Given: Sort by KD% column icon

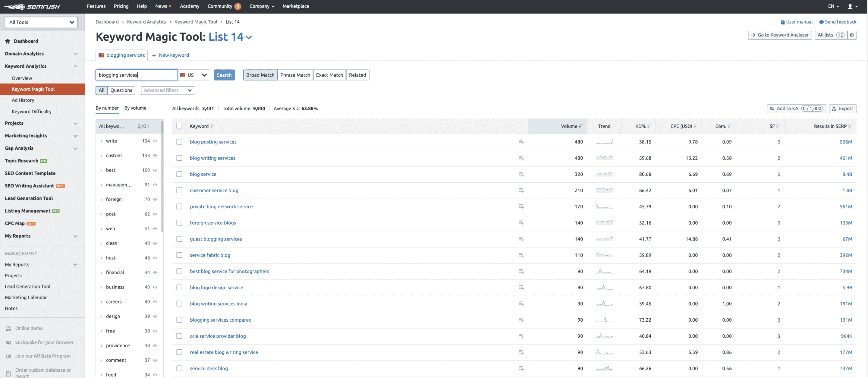Looking at the screenshot, I should tap(649, 126).
